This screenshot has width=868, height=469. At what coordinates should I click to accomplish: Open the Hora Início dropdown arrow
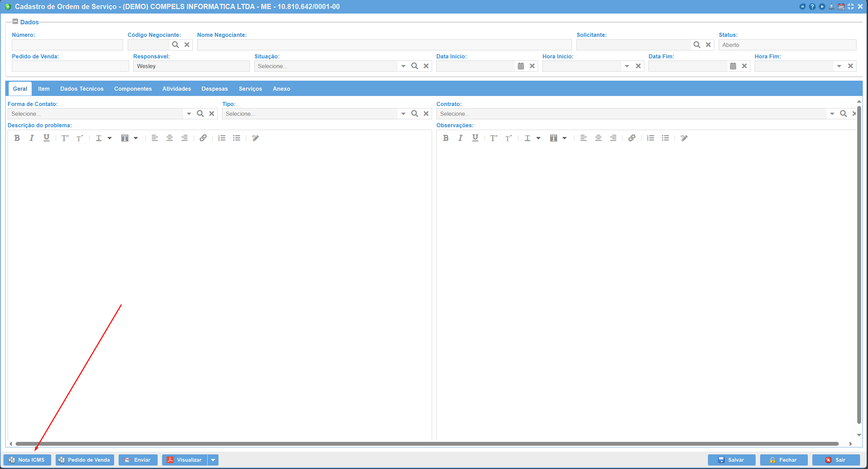(627, 66)
